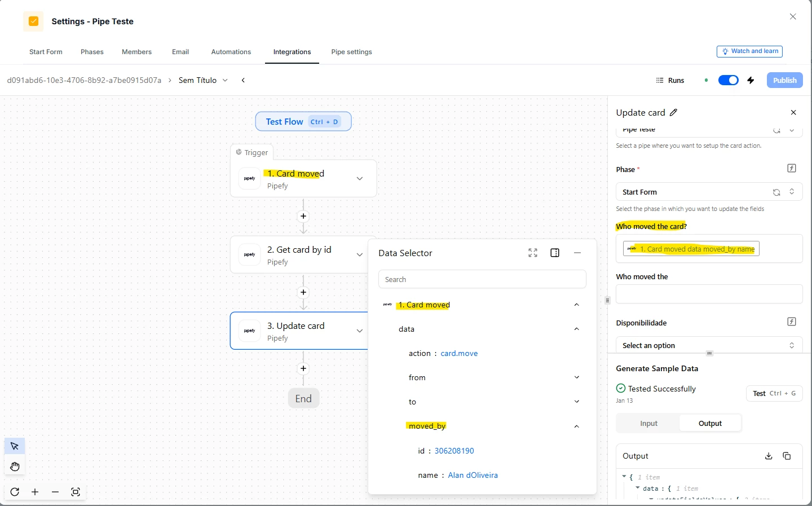The height and width of the screenshot is (506, 812).
Task: Open the Sem Título dropdown
Action: point(203,80)
